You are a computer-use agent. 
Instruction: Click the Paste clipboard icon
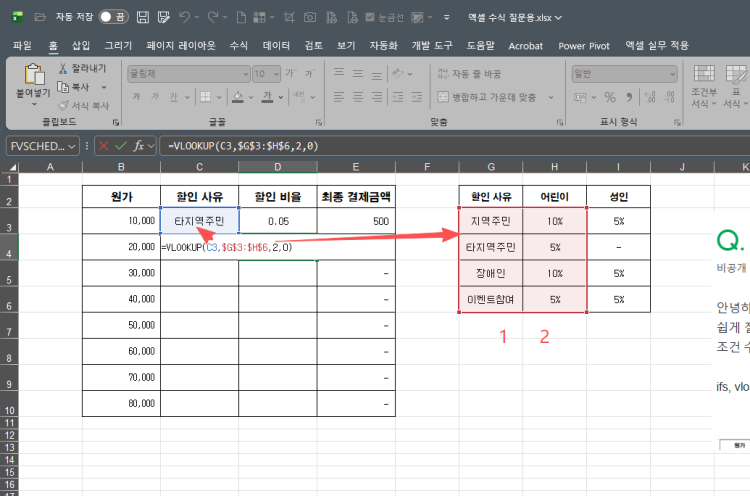pos(34,75)
